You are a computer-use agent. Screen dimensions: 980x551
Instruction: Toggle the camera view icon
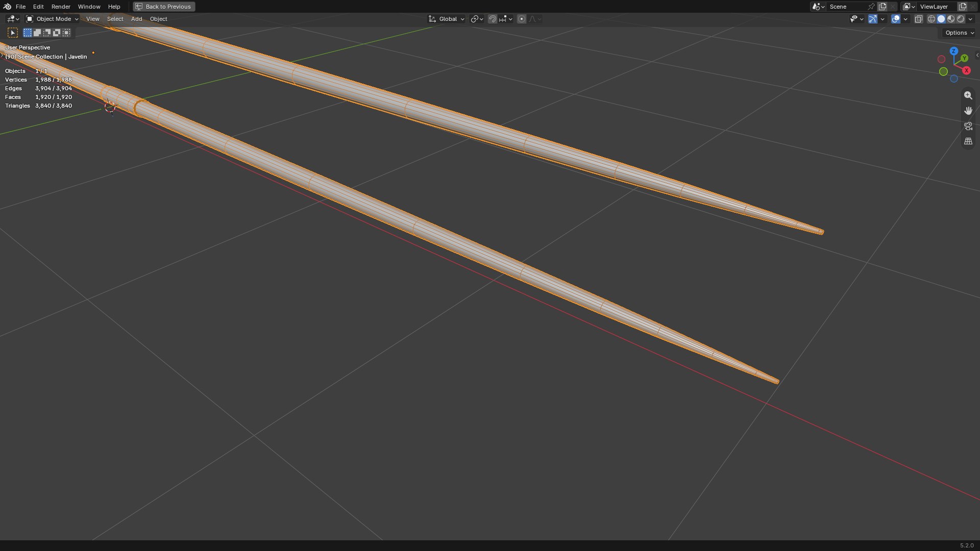pyautogui.click(x=968, y=126)
